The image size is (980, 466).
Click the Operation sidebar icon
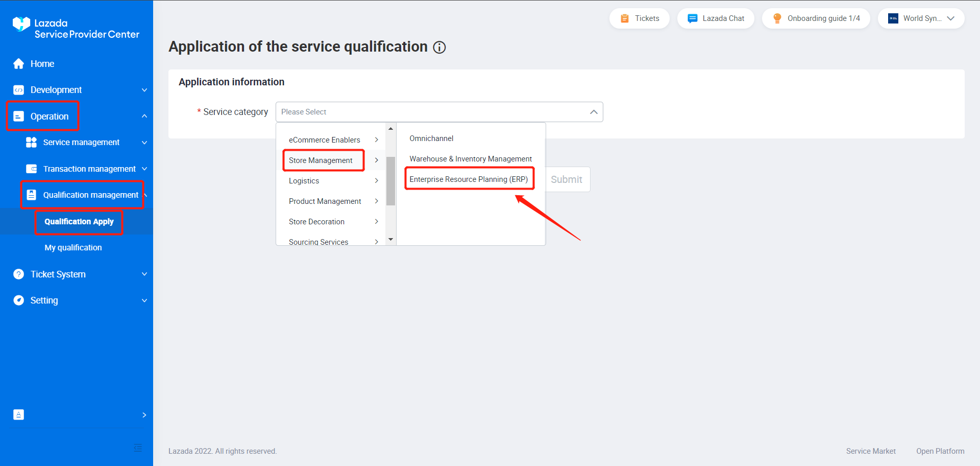[19, 116]
